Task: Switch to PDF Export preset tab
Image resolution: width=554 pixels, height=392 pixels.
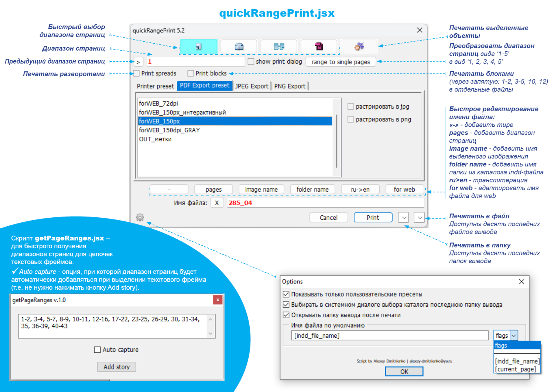Action: coord(205,85)
